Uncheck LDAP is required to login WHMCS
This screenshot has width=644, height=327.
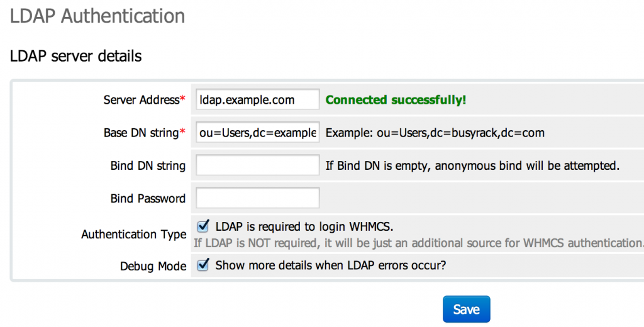click(203, 226)
